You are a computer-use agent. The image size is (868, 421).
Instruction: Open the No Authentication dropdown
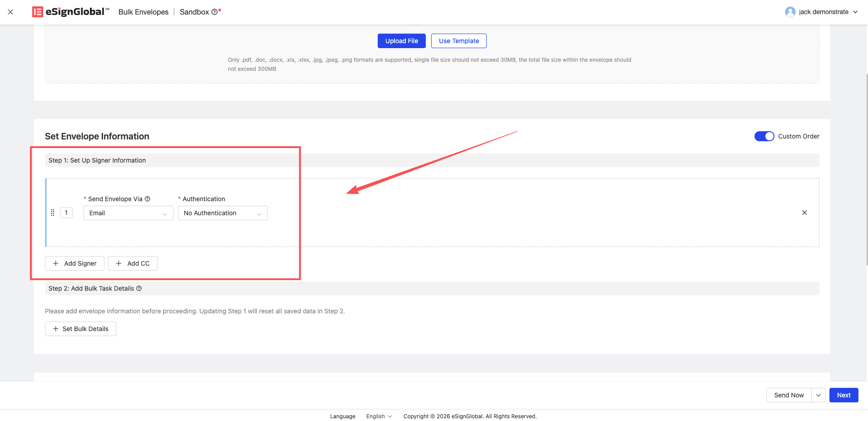pyautogui.click(x=222, y=213)
